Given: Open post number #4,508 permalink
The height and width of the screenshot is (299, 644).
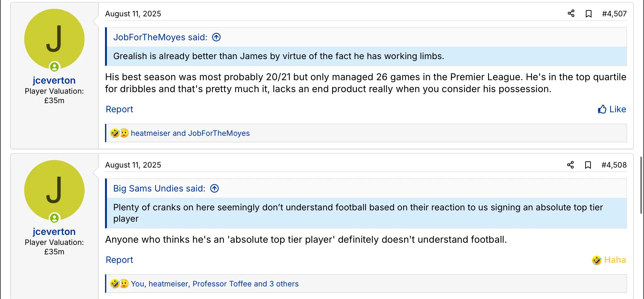Looking at the screenshot, I should tap(614, 165).
